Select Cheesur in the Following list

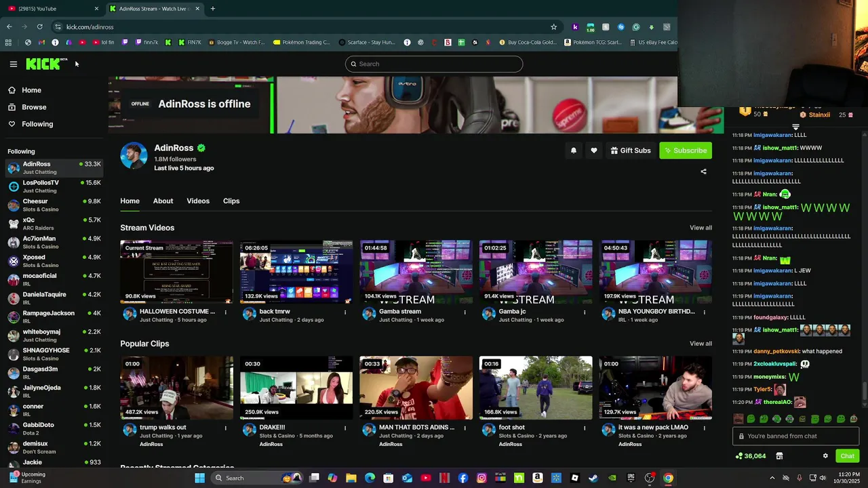pos(54,205)
